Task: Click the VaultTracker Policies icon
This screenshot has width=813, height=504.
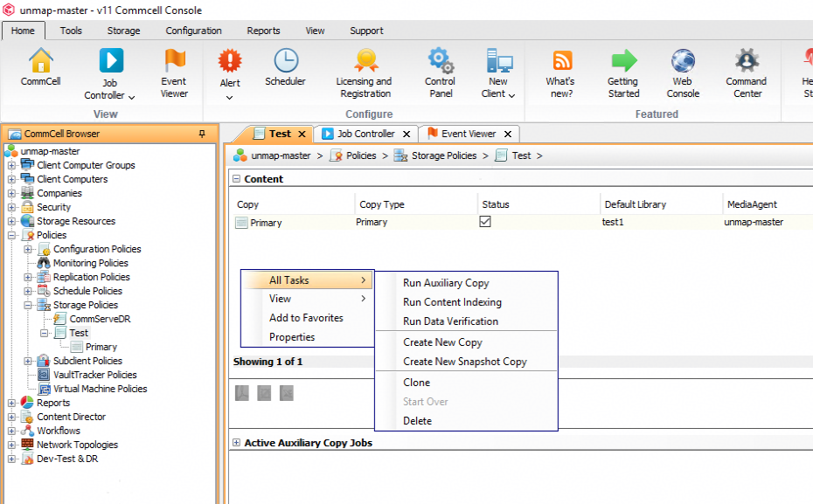Action: [x=44, y=375]
